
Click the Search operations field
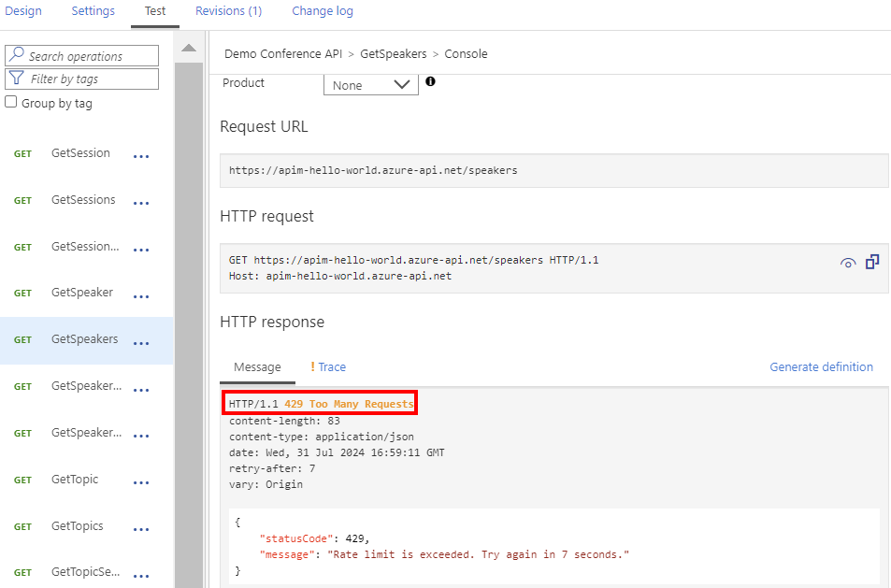pos(90,56)
